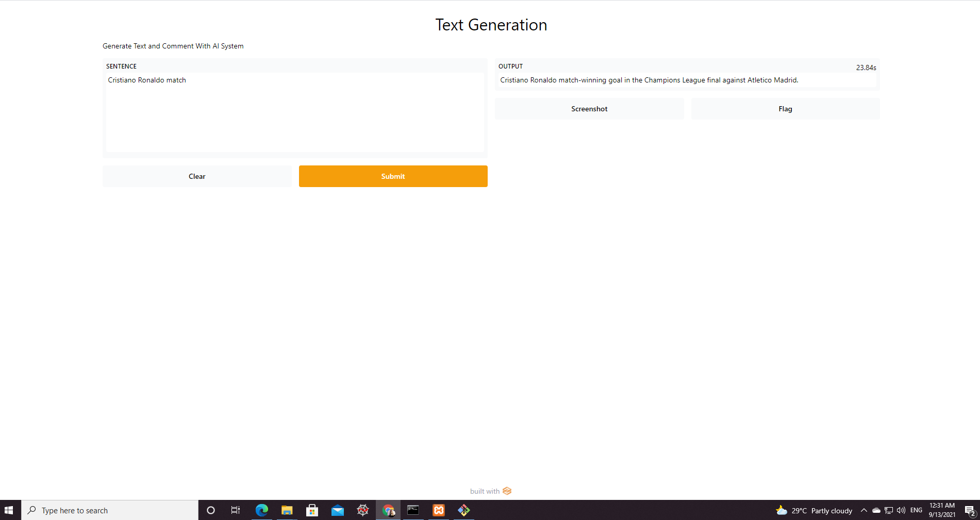Open File Explorer from the taskbar
This screenshot has width=980, height=520.
tap(287, 510)
